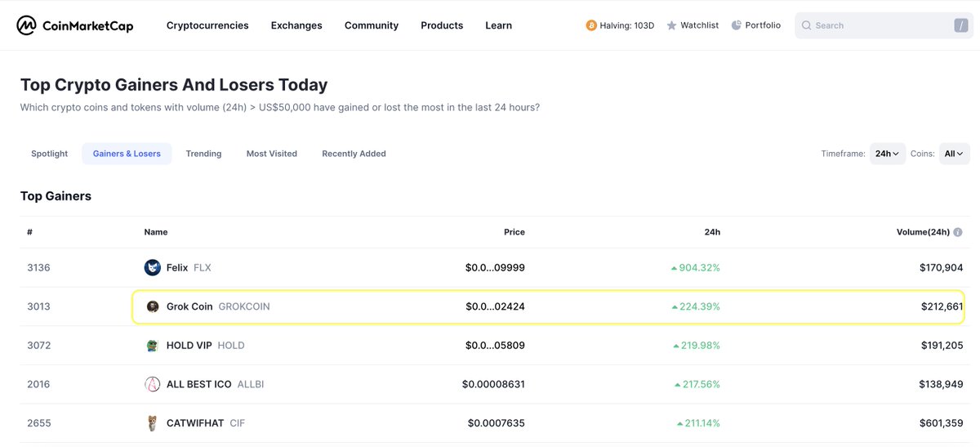Open the Exchanges nav menu
Viewport: 980px width, 447px height.
[x=296, y=25]
